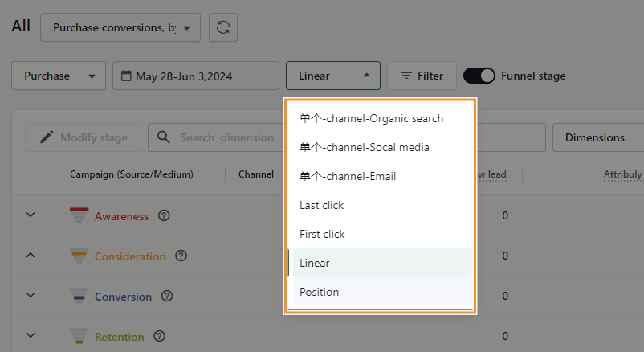Screen dimensions: 644x352
Task: Collapse the Consideration row chevron
Action: pyautogui.click(x=31, y=256)
